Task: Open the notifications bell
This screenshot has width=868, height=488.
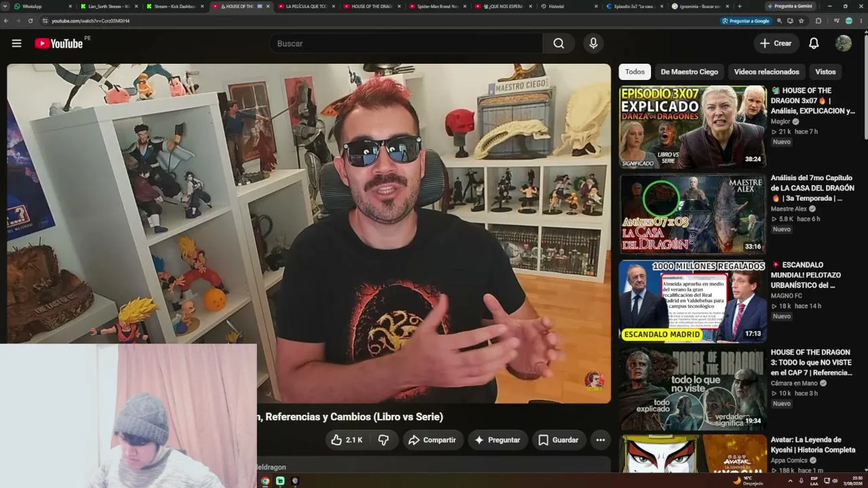Action: tap(814, 43)
